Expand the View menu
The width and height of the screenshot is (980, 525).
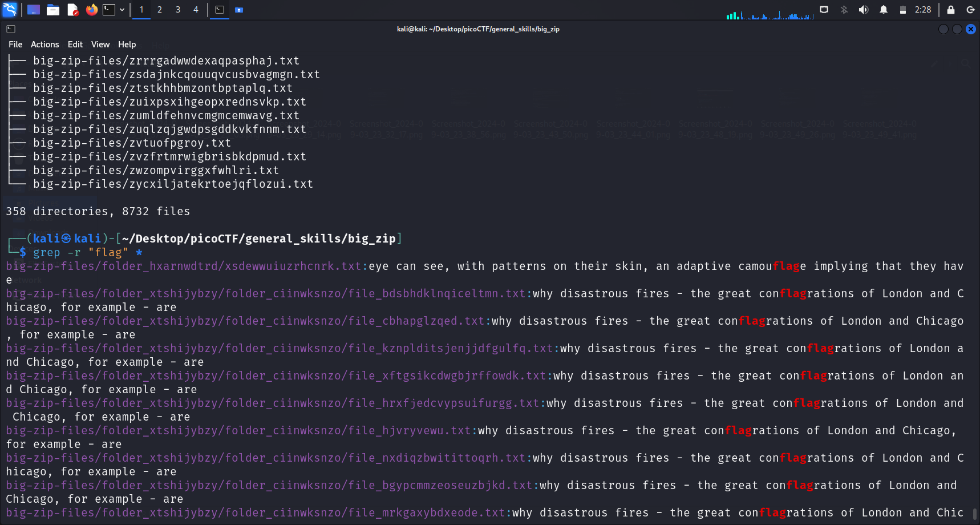pos(100,45)
